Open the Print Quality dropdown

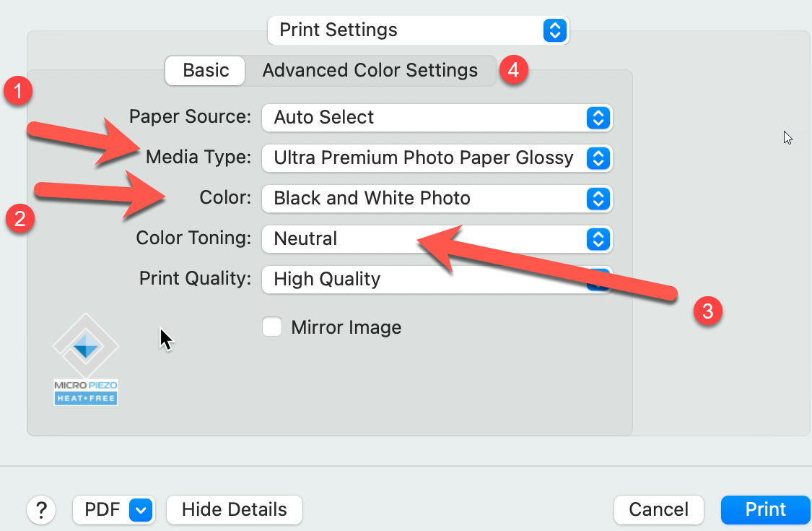[437, 279]
